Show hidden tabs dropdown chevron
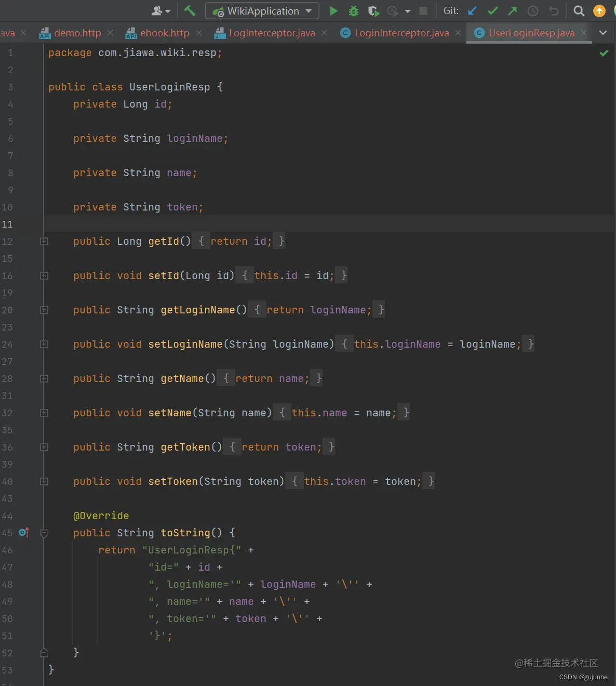The height and width of the screenshot is (686, 616). coord(603,33)
